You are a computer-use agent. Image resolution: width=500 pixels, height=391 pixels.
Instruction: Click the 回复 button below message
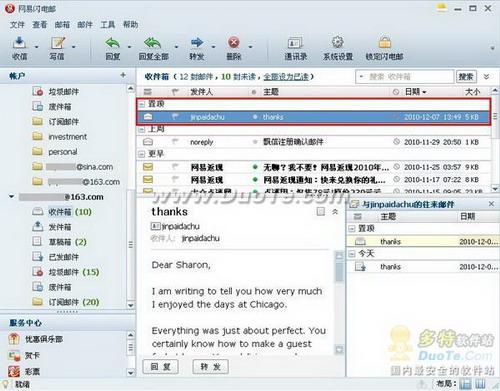click(x=161, y=367)
